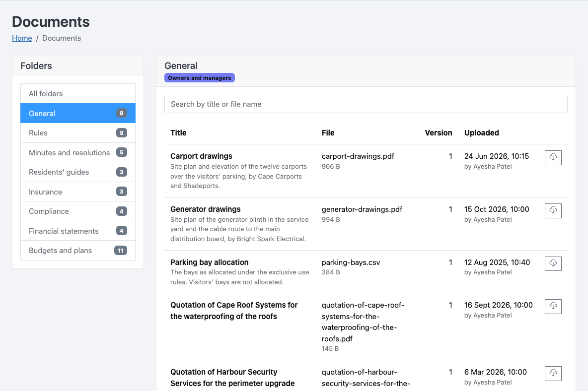Image resolution: width=588 pixels, height=391 pixels.
Task: Open the Financial statements folder
Action: [x=78, y=231]
